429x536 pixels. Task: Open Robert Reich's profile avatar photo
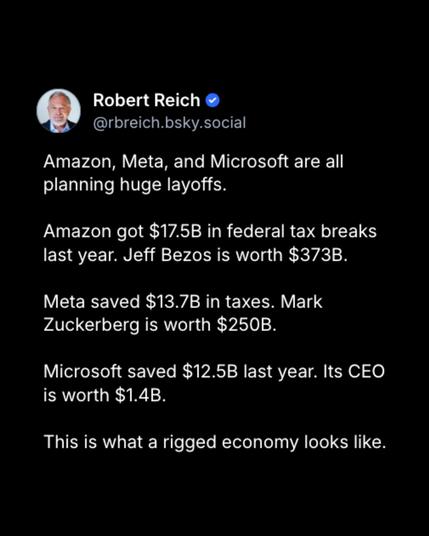(x=58, y=111)
